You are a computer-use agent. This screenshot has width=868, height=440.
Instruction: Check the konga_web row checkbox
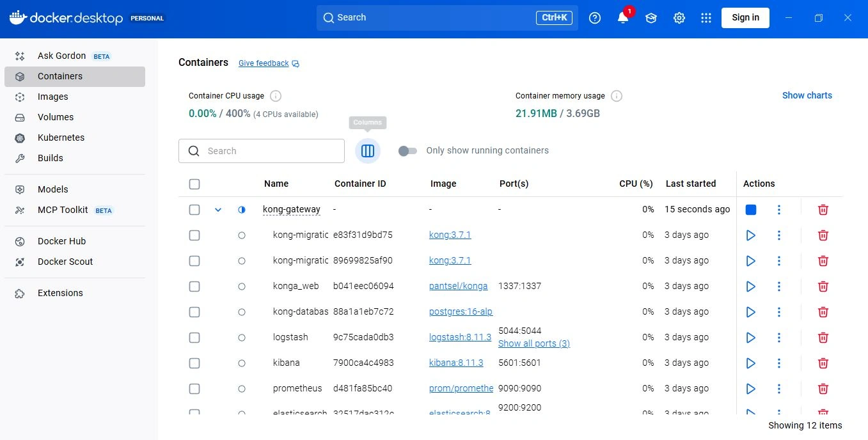click(x=194, y=287)
